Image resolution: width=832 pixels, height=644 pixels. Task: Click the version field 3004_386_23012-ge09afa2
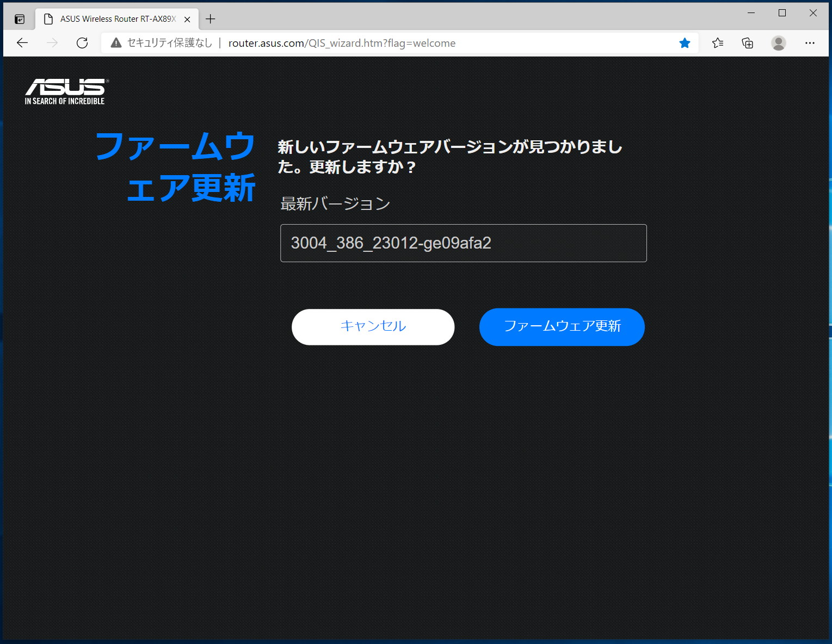[x=464, y=243]
